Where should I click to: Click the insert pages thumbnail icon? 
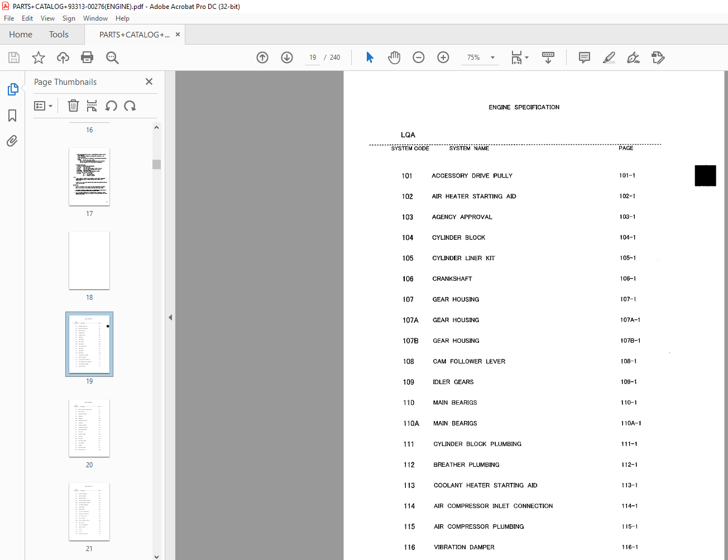point(92,106)
